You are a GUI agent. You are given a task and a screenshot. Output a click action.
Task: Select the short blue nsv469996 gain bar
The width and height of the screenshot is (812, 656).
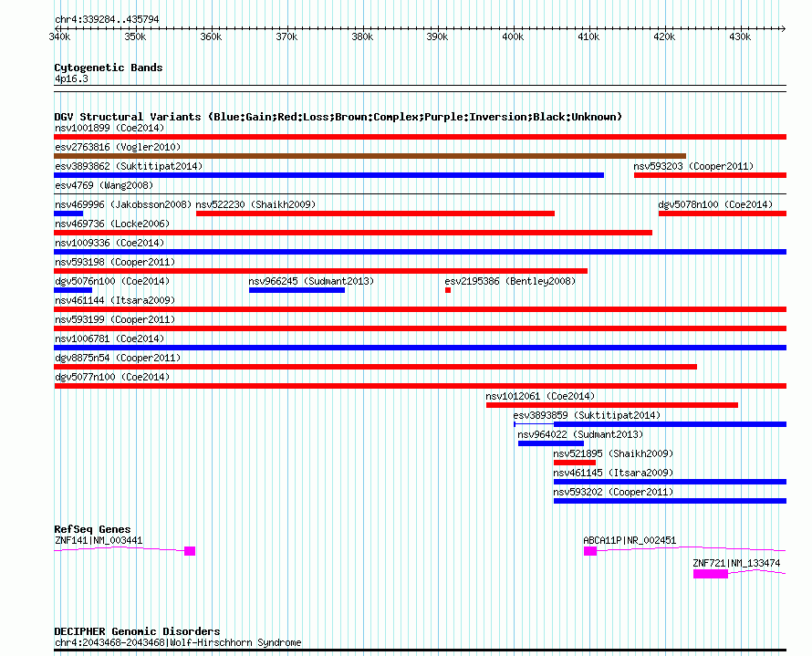(68, 213)
